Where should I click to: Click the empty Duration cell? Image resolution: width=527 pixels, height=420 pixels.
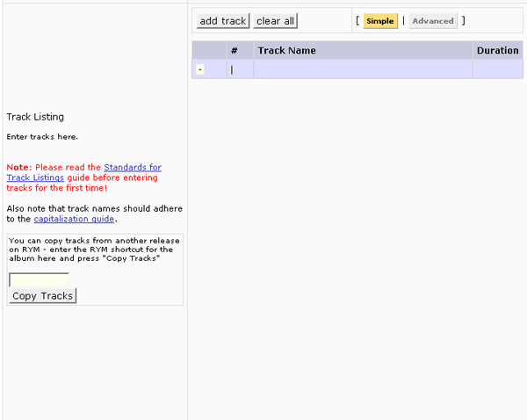click(x=497, y=69)
